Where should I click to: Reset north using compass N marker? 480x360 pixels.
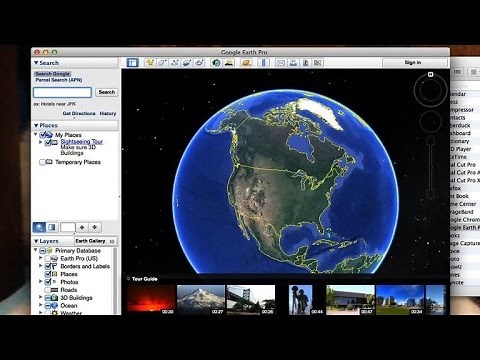tap(430, 75)
